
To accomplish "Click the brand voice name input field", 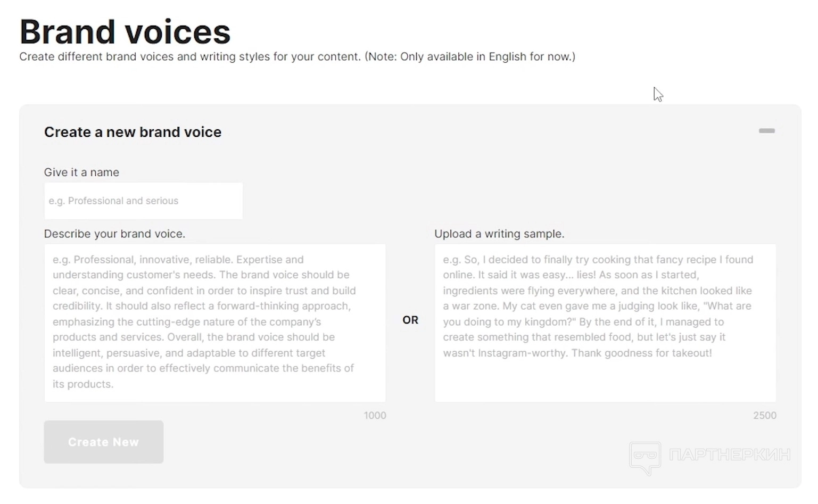I will (143, 201).
